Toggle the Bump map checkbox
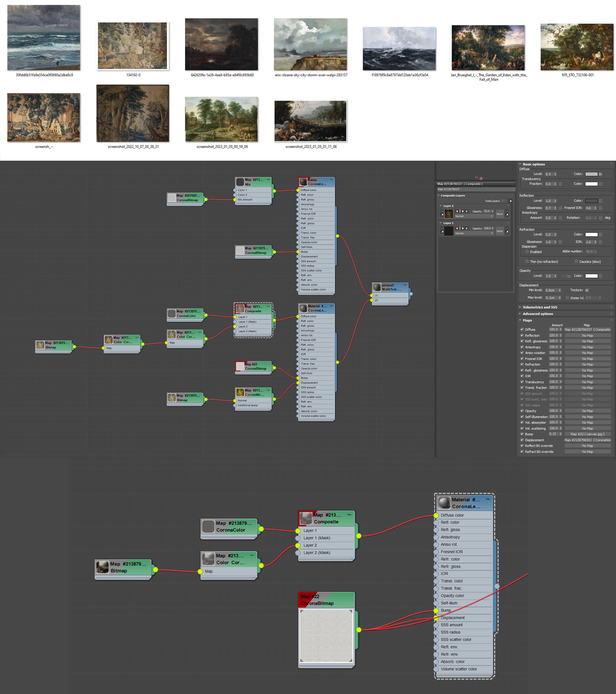Image resolution: width=616 pixels, height=694 pixels. tap(522, 434)
